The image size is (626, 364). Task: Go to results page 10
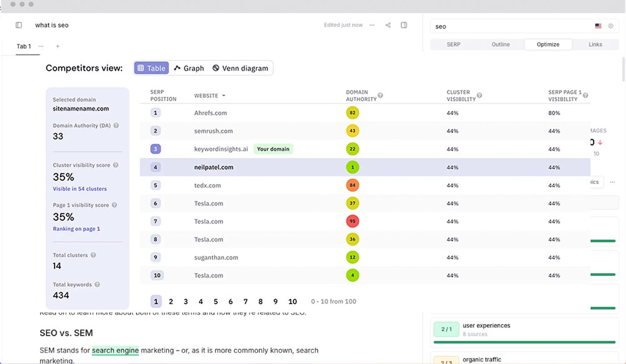point(292,301)
